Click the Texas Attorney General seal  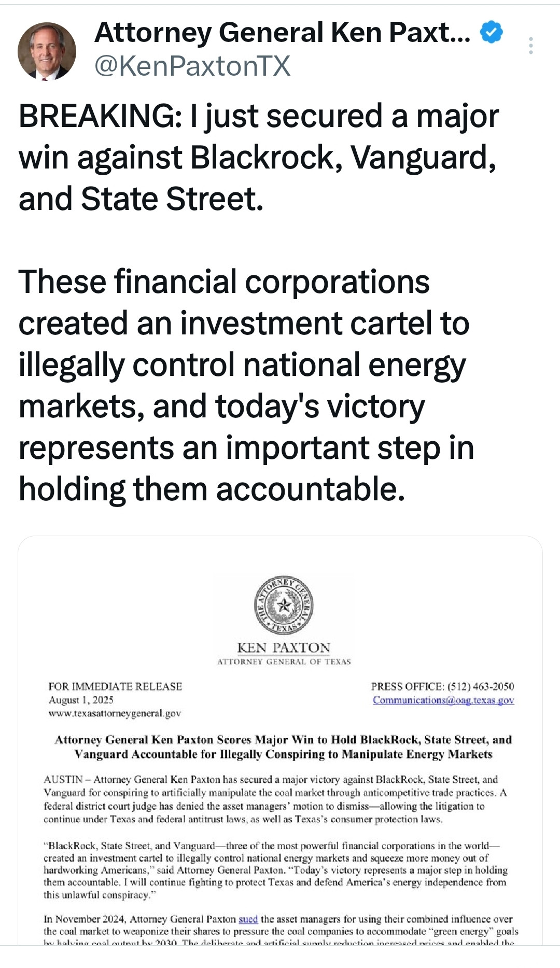[x=284, y=605]
